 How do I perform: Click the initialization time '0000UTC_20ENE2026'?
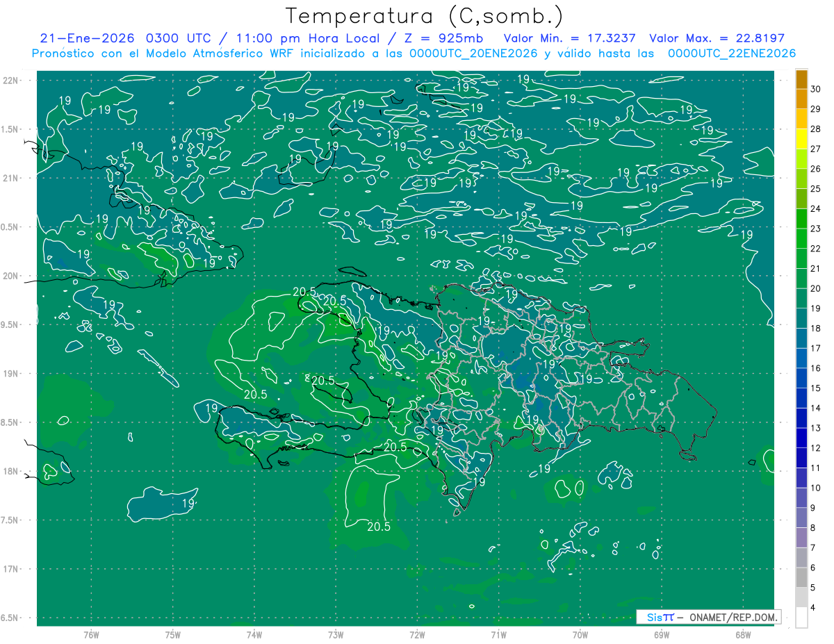point(472,53)
